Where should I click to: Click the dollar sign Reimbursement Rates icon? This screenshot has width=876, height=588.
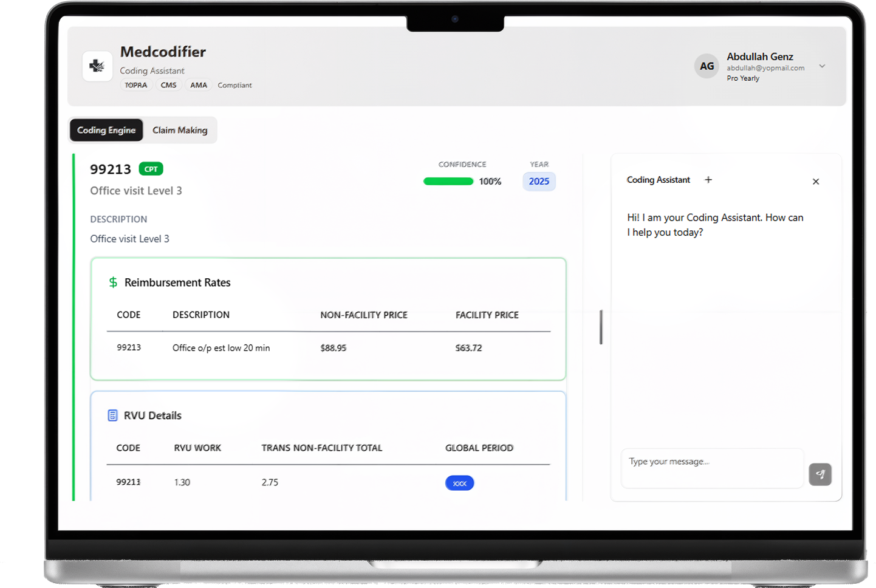coord(113,282)
